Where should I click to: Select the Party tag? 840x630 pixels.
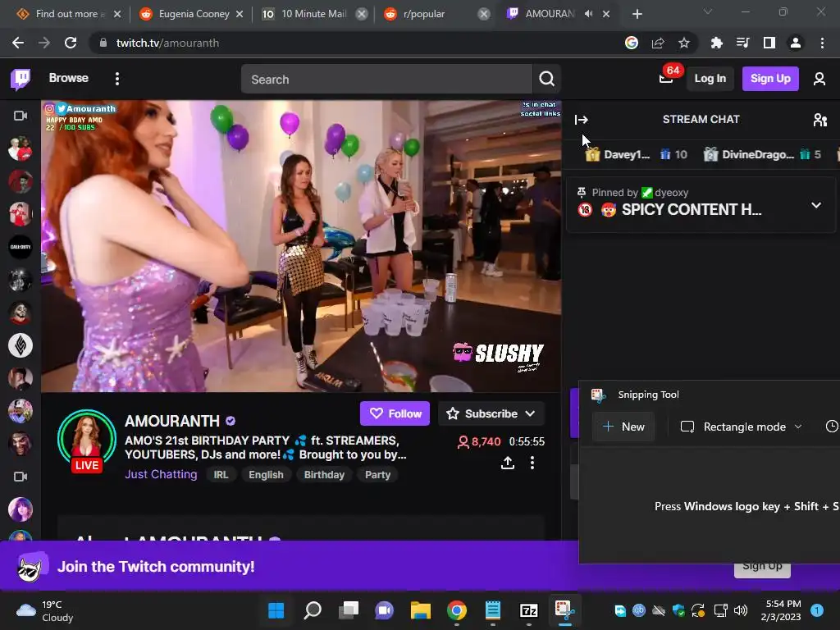click(377, 475)
